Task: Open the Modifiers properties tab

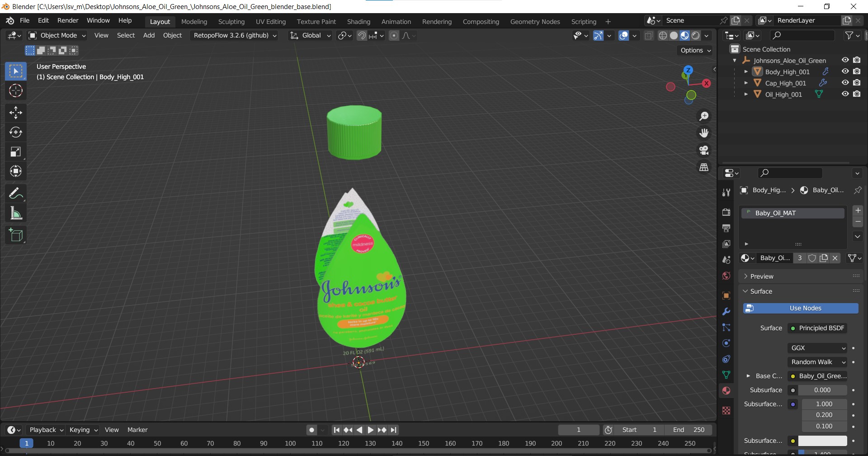Action: [x=726, y=312]
